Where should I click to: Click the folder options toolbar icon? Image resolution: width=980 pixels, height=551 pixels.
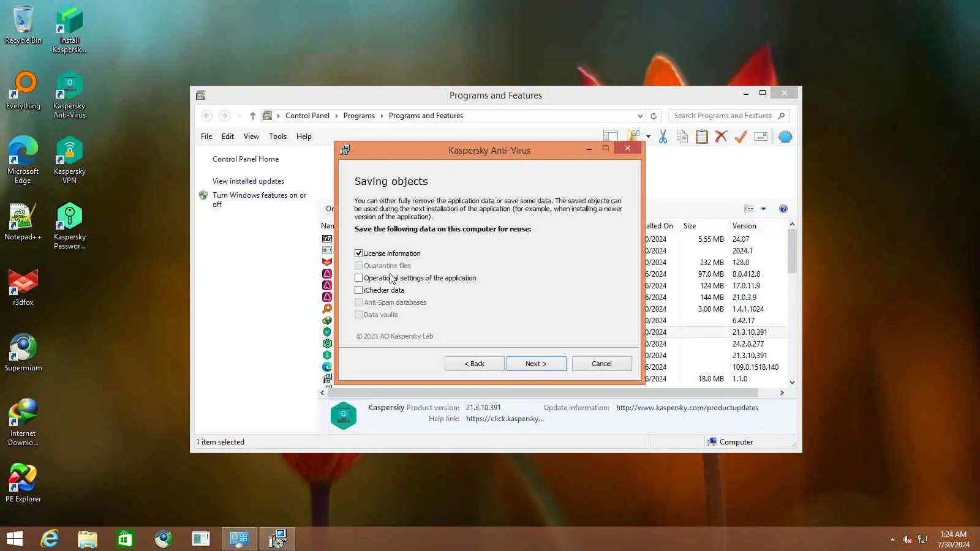coord(633,136)
